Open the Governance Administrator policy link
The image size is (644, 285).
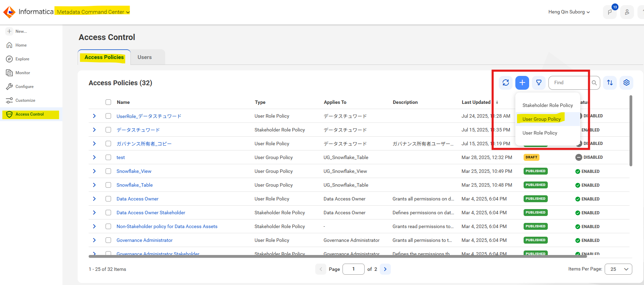point(145,240)
